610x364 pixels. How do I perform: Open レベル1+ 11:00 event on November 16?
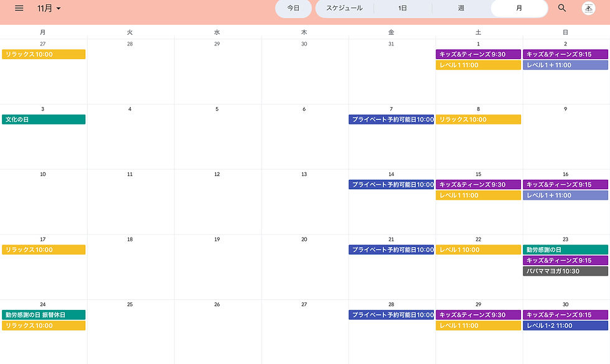click(565, 195)
